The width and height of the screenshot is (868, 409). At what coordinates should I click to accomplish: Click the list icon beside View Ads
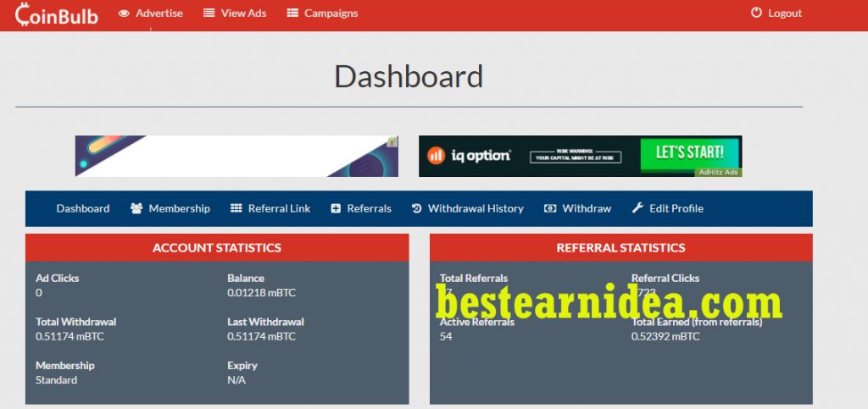click(209, 14)
